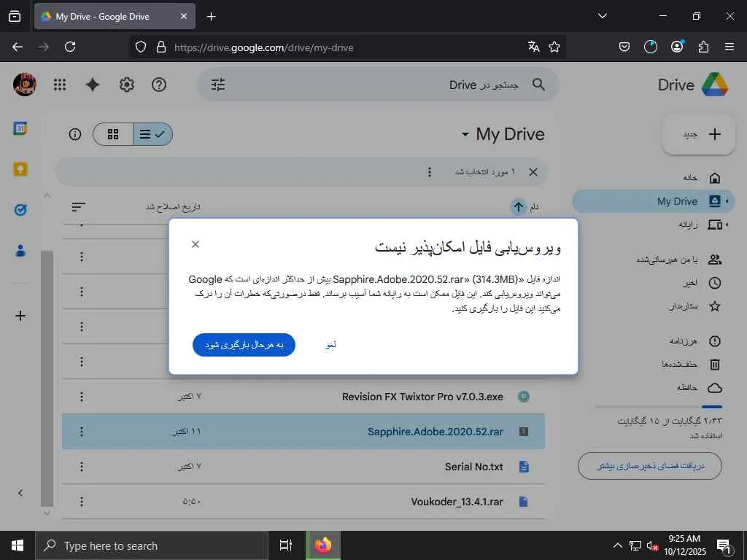
Task: Open Spam (هرزنامه) in sidebar
Action: tap(654, 341)
